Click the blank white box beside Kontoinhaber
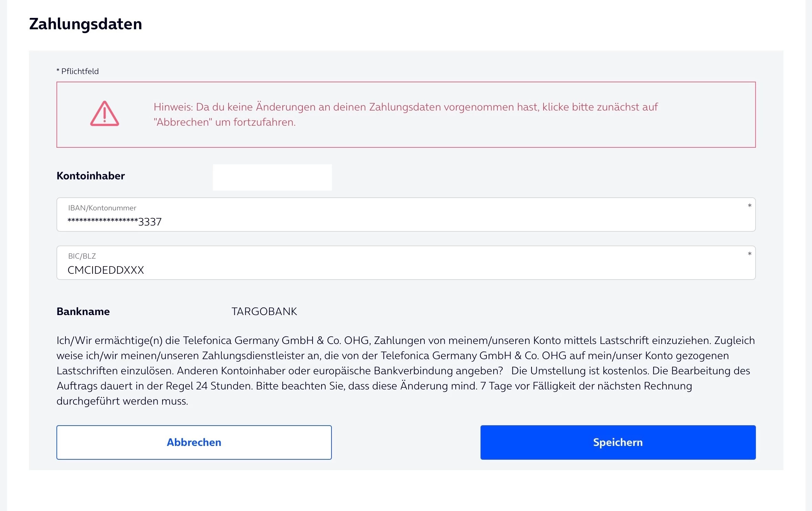 pyautogui.click(x=272, y=177)
